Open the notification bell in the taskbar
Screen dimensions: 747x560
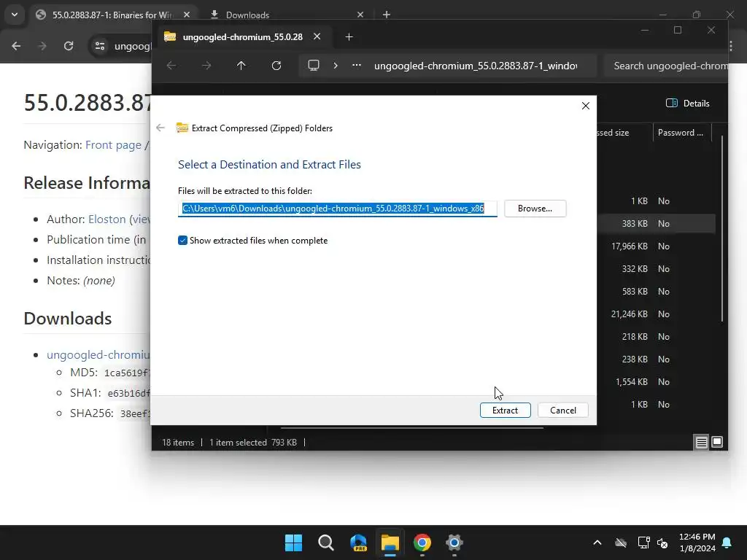point(727,542)
